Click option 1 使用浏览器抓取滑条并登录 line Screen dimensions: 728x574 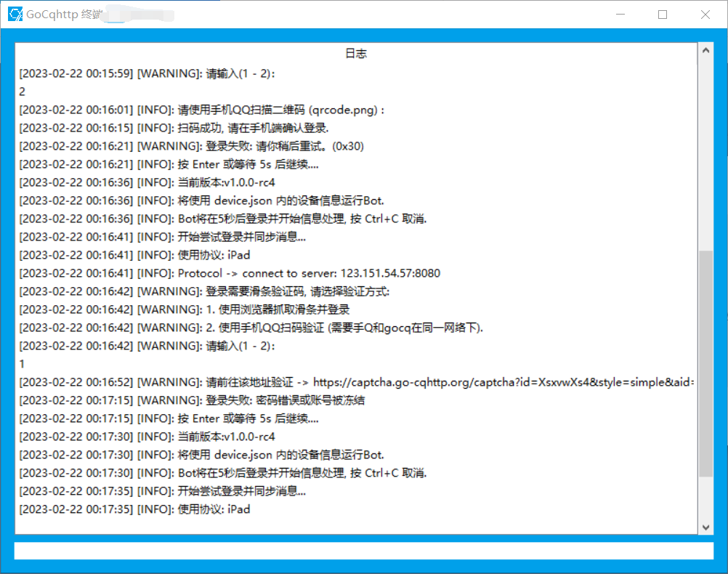(275, 310)
